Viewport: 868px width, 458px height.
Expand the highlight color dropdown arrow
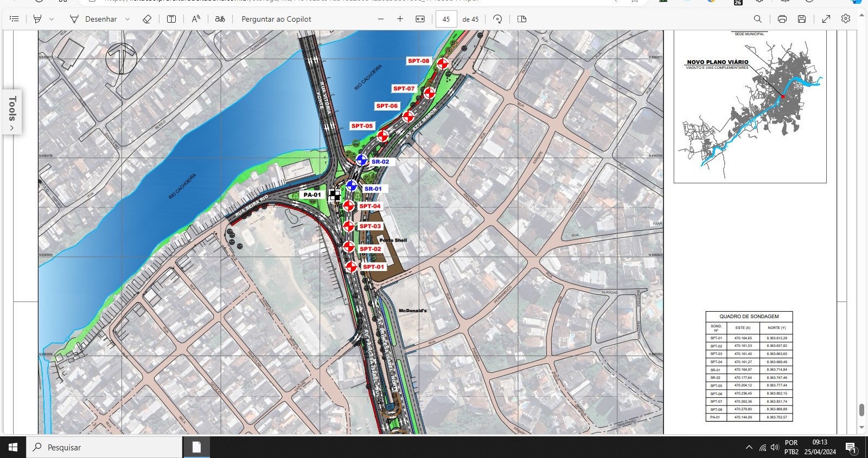point(52,19)
